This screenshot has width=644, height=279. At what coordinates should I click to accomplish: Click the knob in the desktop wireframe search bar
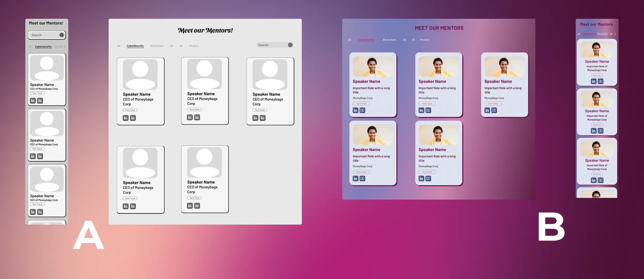click(x=290, y=45)
